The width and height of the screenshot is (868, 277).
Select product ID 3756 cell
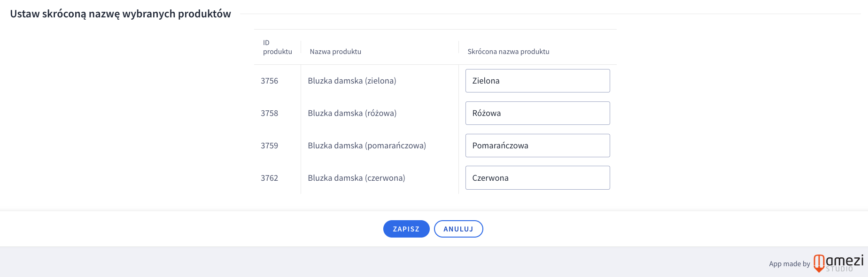(x=270, y=81)
